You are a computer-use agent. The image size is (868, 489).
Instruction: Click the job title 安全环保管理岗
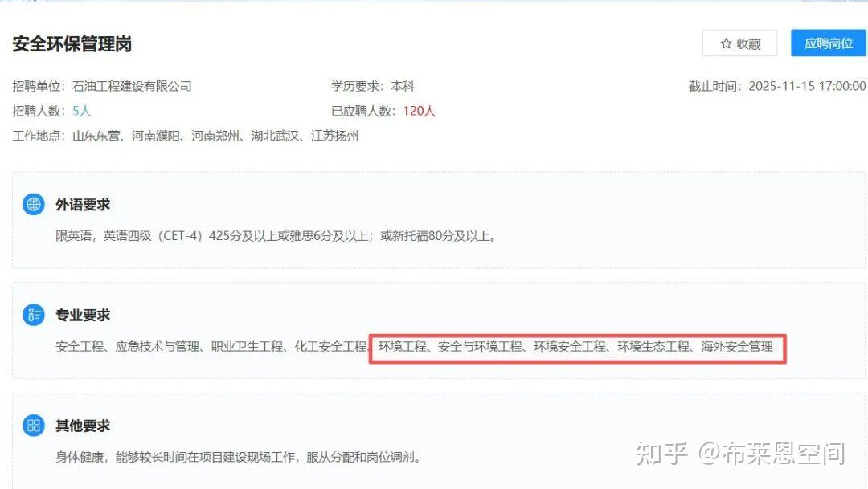click(x=72, y=43)
